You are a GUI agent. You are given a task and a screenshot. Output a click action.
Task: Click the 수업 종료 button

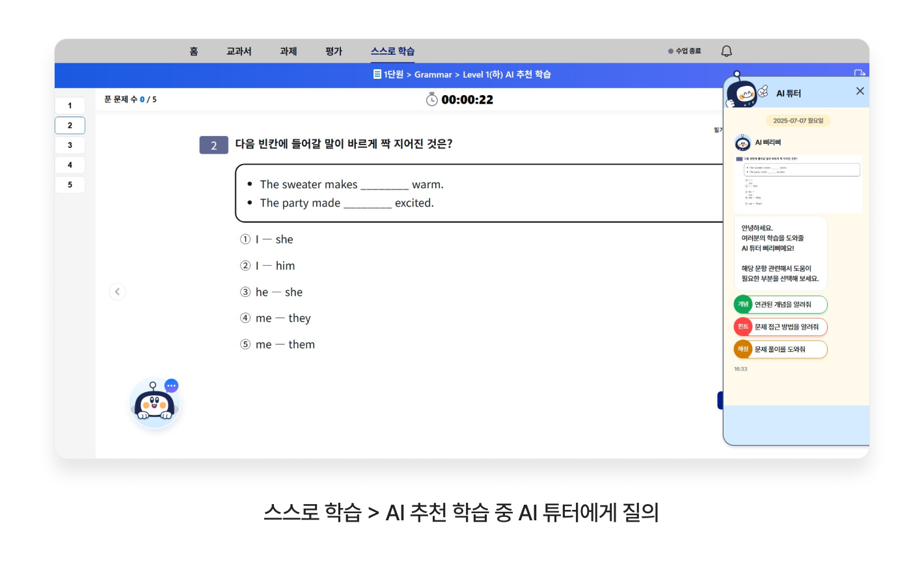pyautogui.click(x=685, y=51)
